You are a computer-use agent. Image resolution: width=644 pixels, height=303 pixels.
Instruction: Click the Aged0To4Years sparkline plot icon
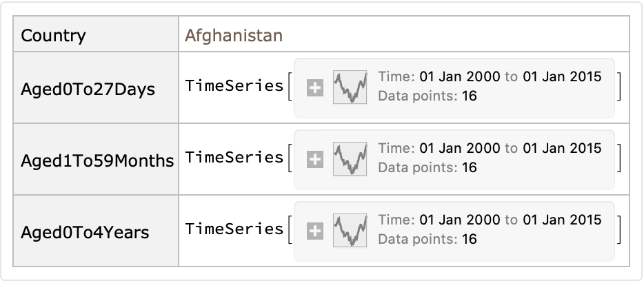point(350,231)
